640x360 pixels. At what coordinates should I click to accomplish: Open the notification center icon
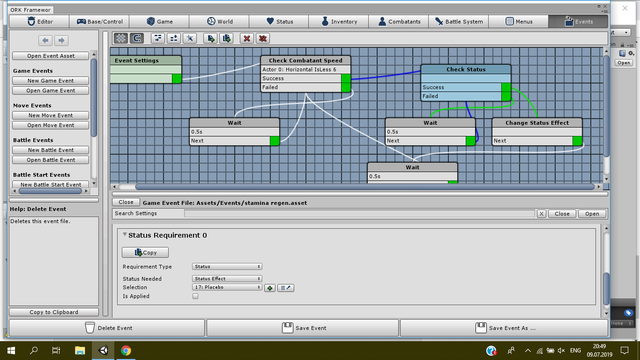tap(624, 350)
